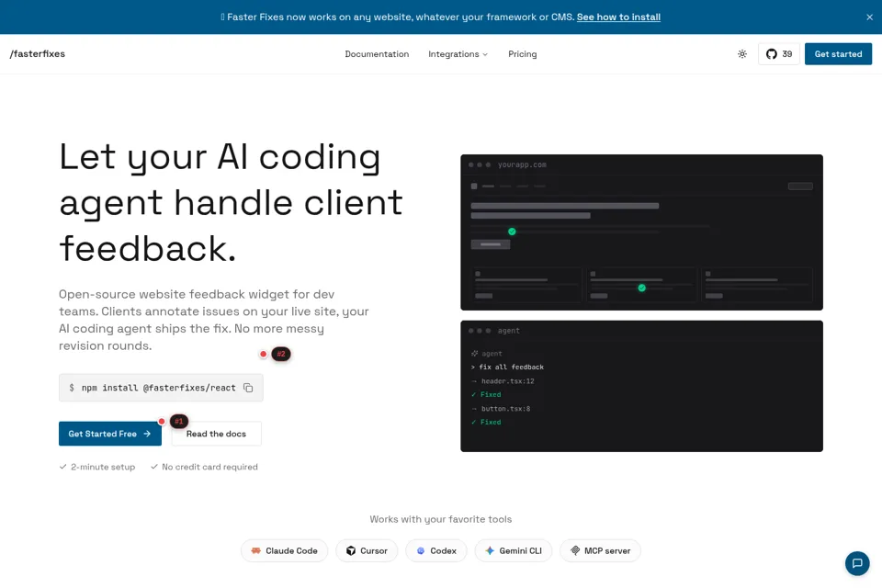Screen dimensions: 882x588
Task: Click the button.tsx:8 terminal line
Action: pos(505,409)
